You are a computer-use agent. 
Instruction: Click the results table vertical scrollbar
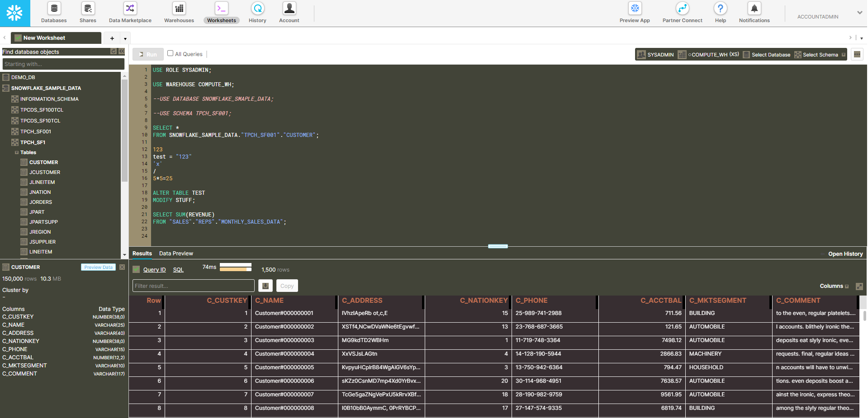point(865,315)
